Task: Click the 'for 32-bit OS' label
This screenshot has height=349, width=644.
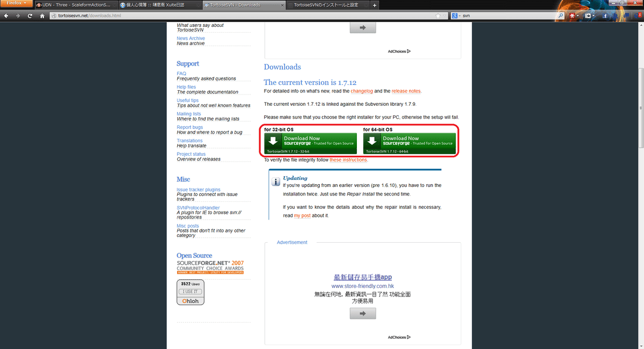Action: tap(279, 129)
